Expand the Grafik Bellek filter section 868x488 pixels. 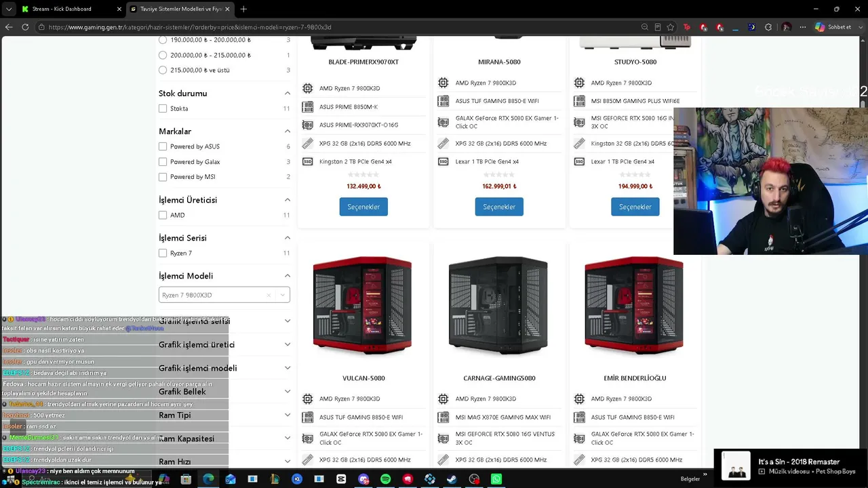[288, 391]
